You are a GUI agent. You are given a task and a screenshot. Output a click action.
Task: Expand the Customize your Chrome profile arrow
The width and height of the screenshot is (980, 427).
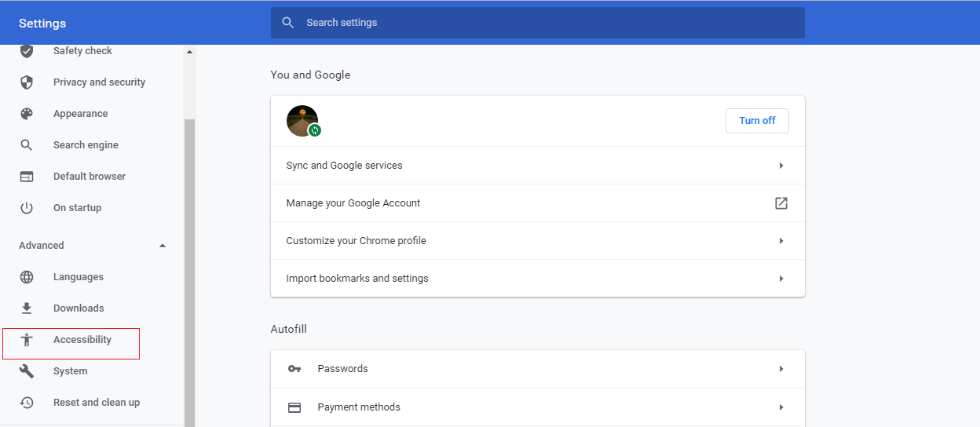pos(781,241)
